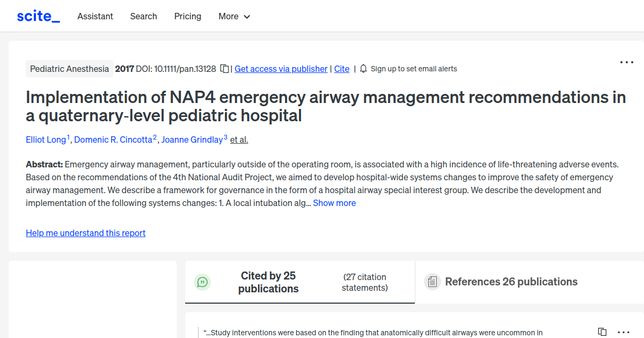Click the Pediatric Anesthesia journal badge
644x338 pixels.
click(69, 68)
